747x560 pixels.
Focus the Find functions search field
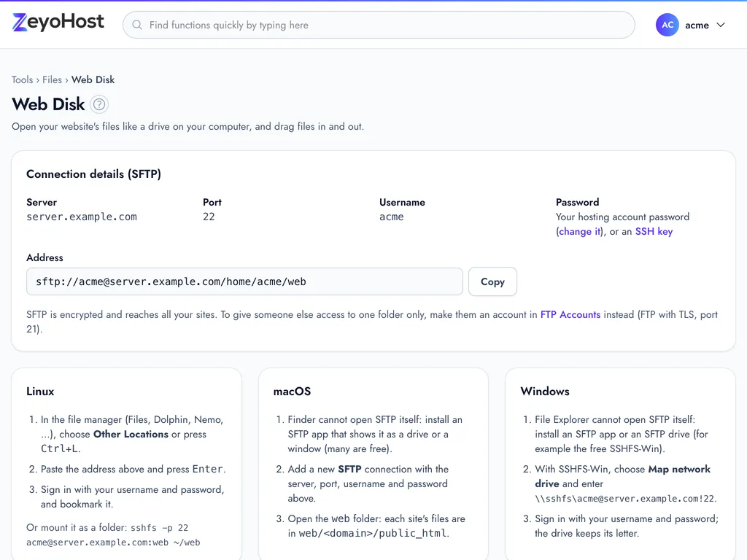[x=379, y=25]
